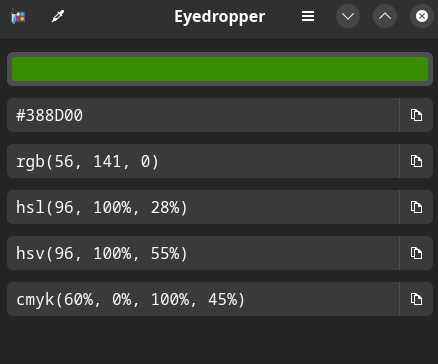This screenshot has height=364, width=438.
Task: Click the Eyedropper window title
Action: tap(220, 17)
